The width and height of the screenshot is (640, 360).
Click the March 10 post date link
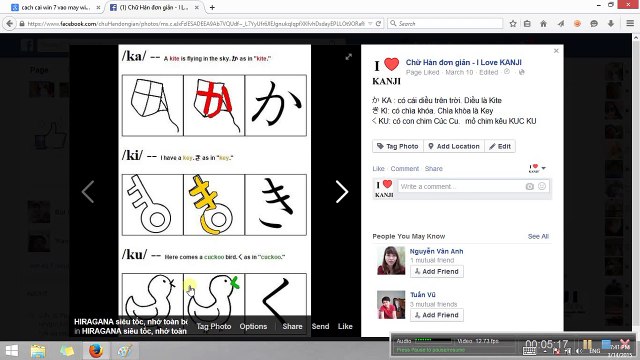tap(459, 72)
